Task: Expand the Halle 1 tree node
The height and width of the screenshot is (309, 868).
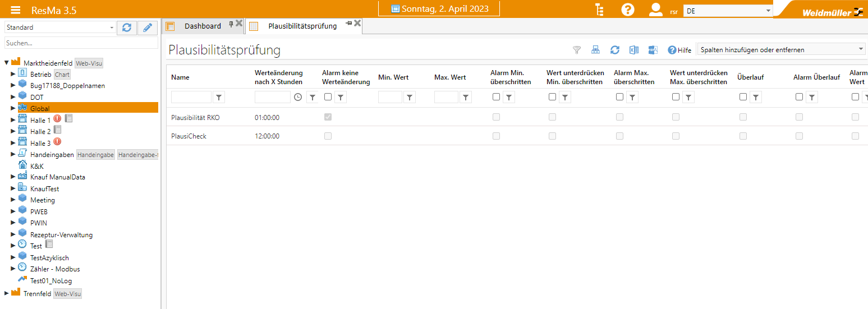Action: [13, 120]
